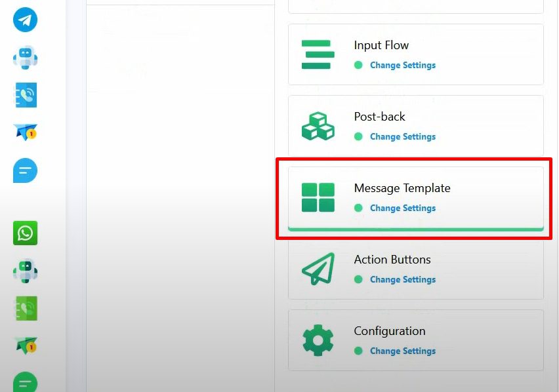Open the green WhatsApp bot robot icon
The height and width of the screenshot is (392, 559).
[x=25, y=270]
